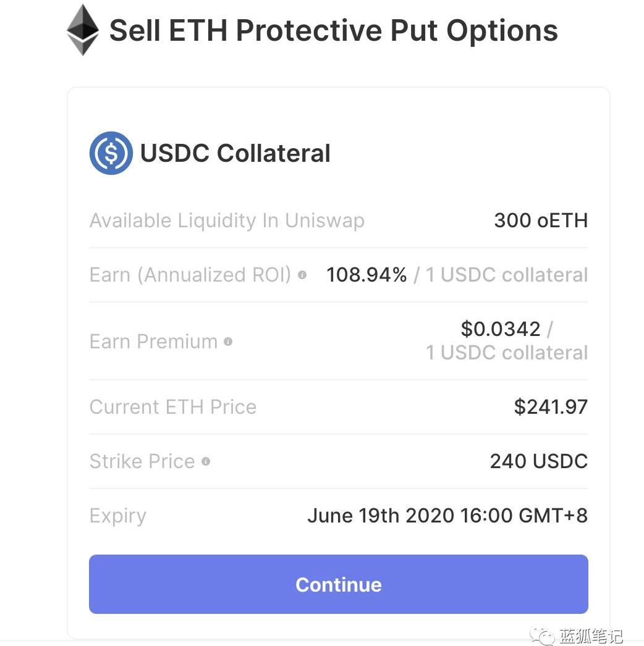Click the Ethereum diamond logo

click(x=83, y=30)
